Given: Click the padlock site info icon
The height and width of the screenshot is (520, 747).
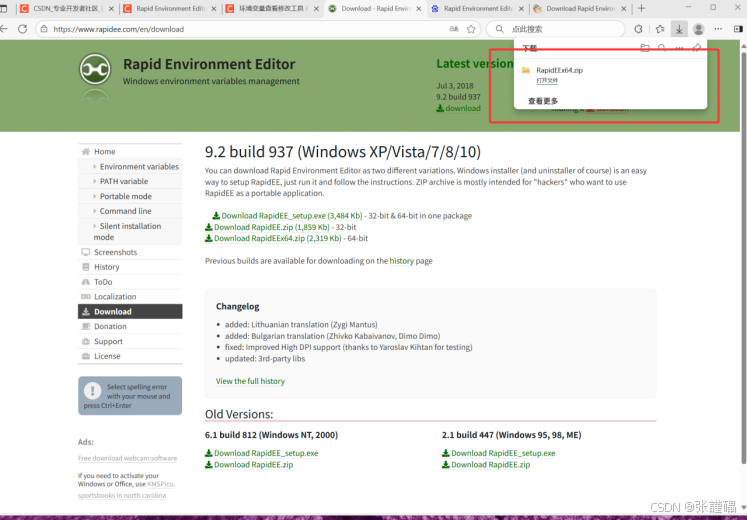Looking at the screenshot, I should click(x=44, y=29).
